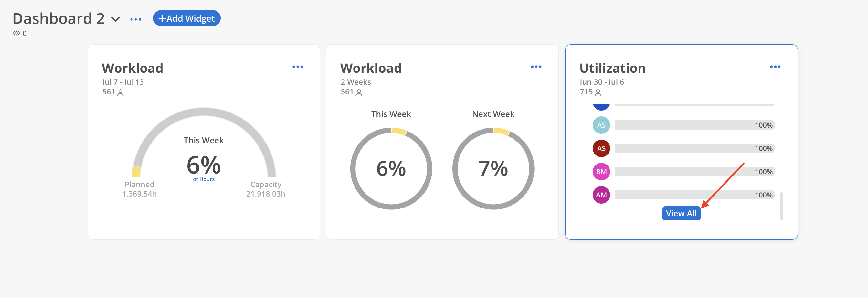Click the magenta AM user avatar
The height and width of the screenshot is (298, 868).
pos(601,195)
